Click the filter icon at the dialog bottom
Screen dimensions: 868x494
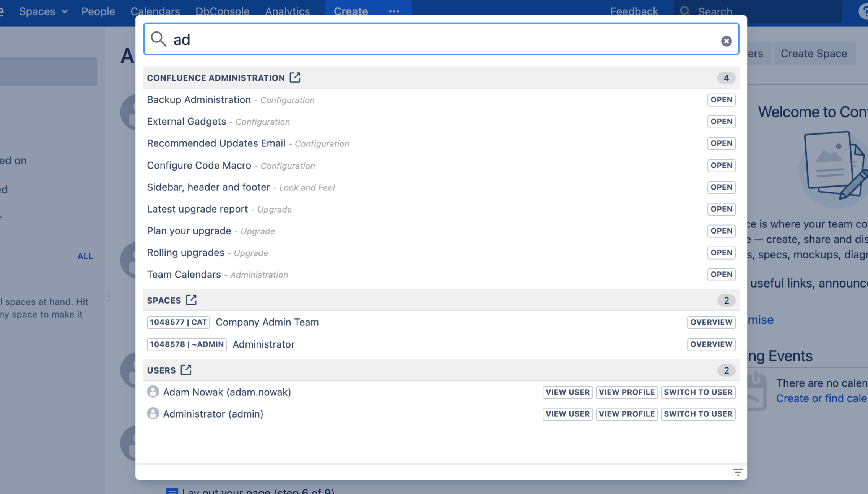738,472
